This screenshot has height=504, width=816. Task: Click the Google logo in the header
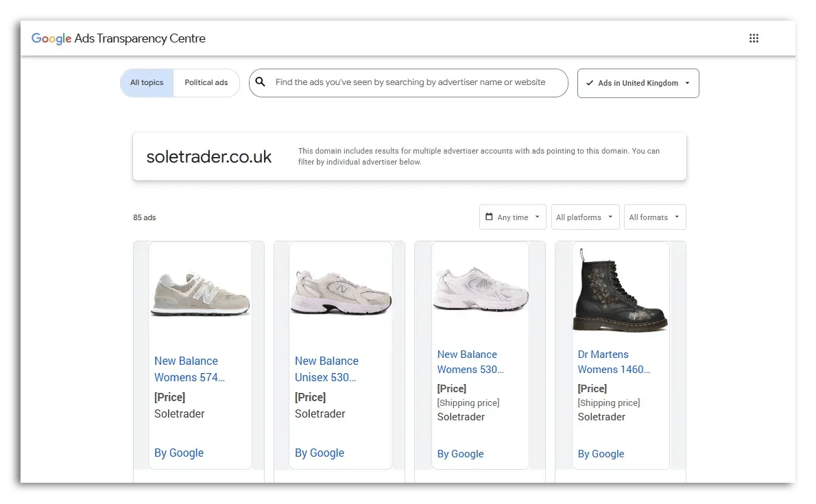[51, 38]
